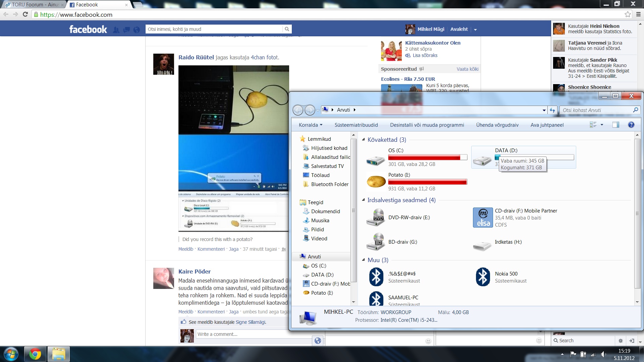Open the shared potato photo thumbnail
This screenshot has width=644, height=362.
(x=233, y=148)
